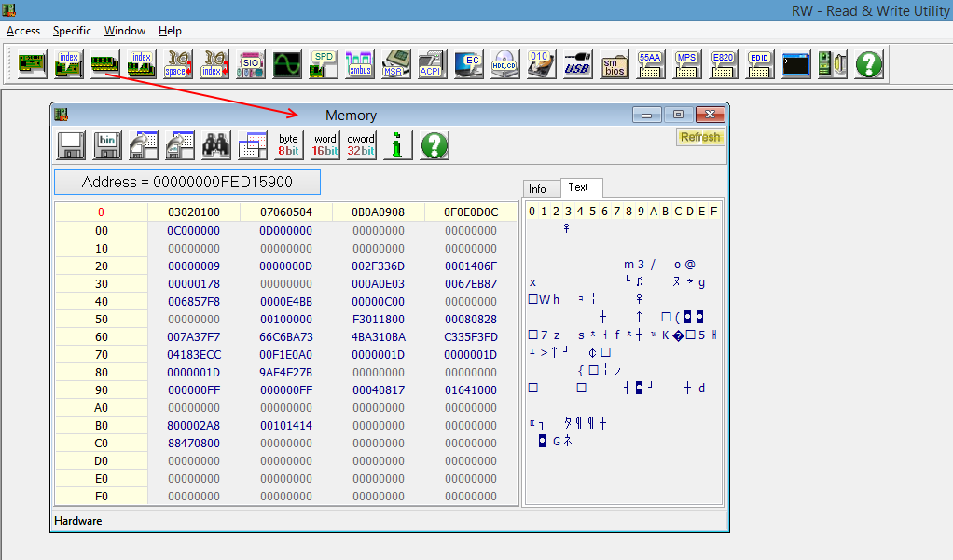The height and width of the screenshot is (560, 953).
Task: Open the clock generator waveform icon
Action: pos(287,64)
